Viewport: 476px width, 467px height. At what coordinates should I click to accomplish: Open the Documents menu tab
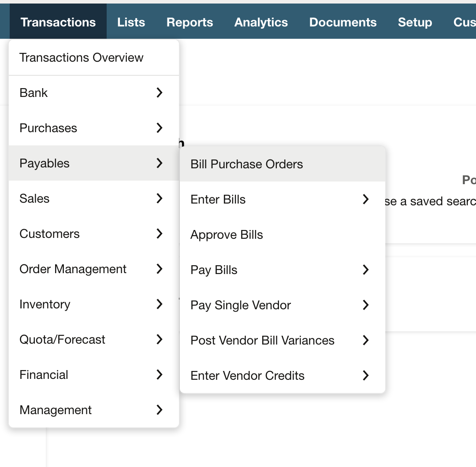(x=343, y=22)
